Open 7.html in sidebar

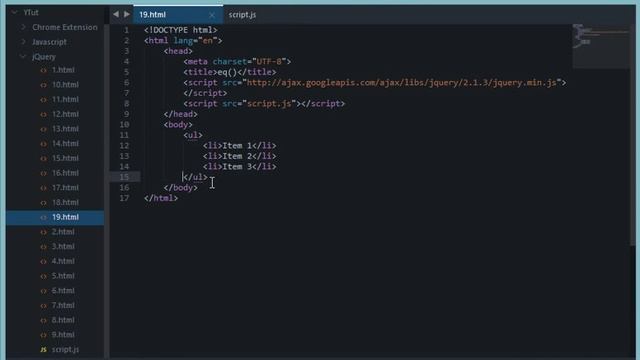click(x=63, y=305)
